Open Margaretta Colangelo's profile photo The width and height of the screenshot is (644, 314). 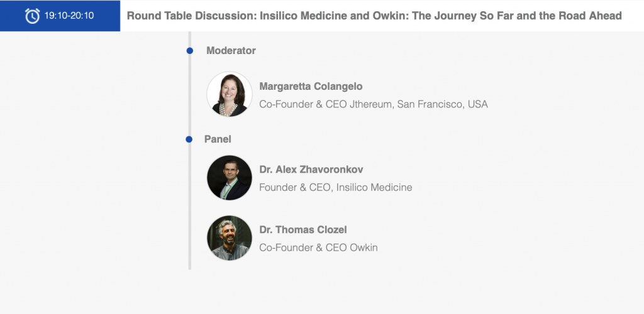(229, 94)
